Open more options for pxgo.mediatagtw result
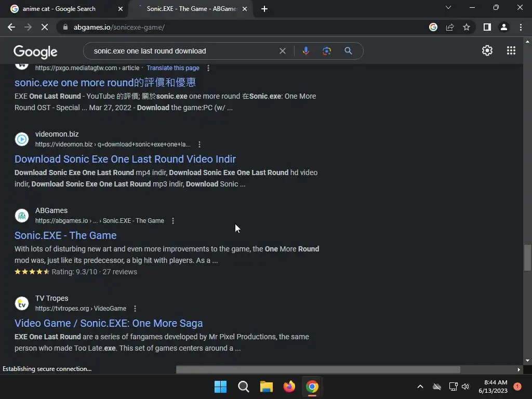Viewport: 532px width, 399px height. (x=208, y=68)
